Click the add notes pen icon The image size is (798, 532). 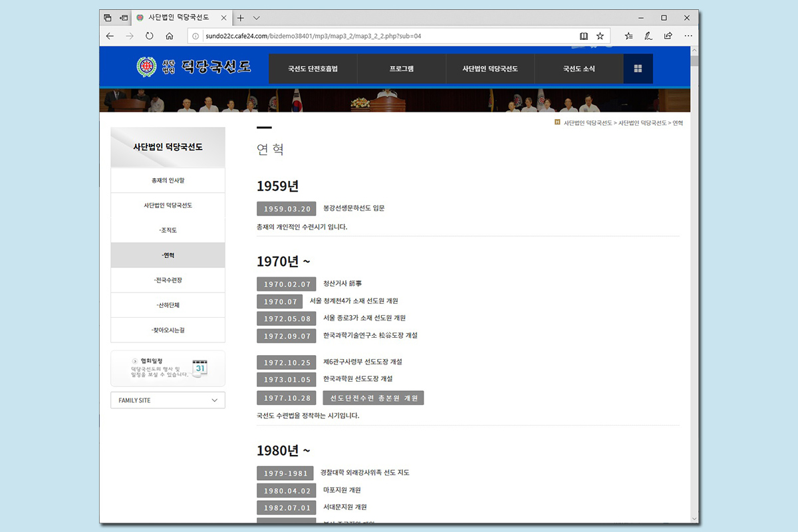pos(648,36)
